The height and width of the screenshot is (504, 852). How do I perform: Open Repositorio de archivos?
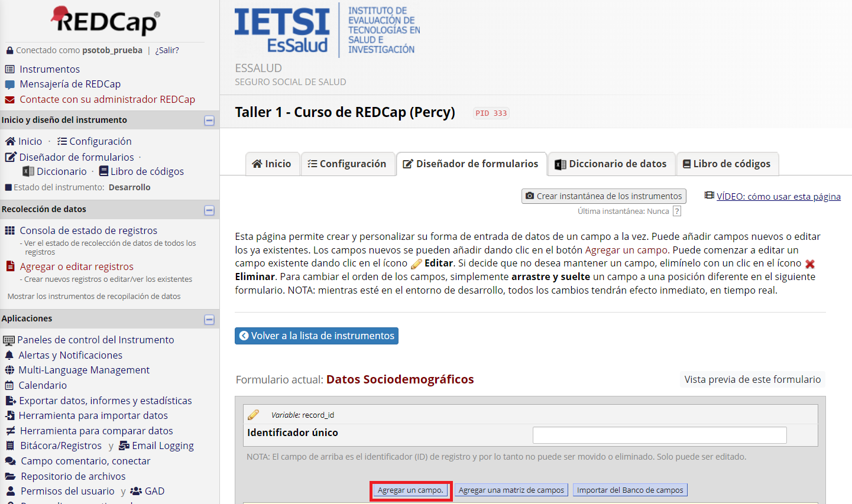click(x=73, y=476)
